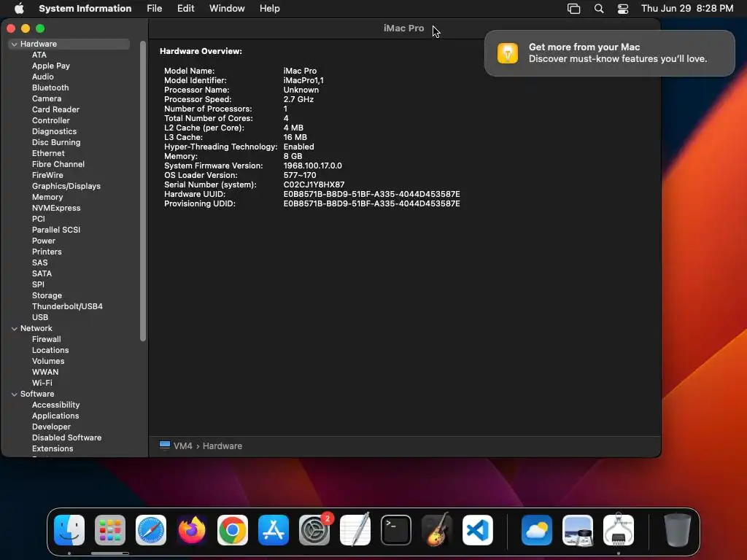Collapse the Software section

coord(15,394)
